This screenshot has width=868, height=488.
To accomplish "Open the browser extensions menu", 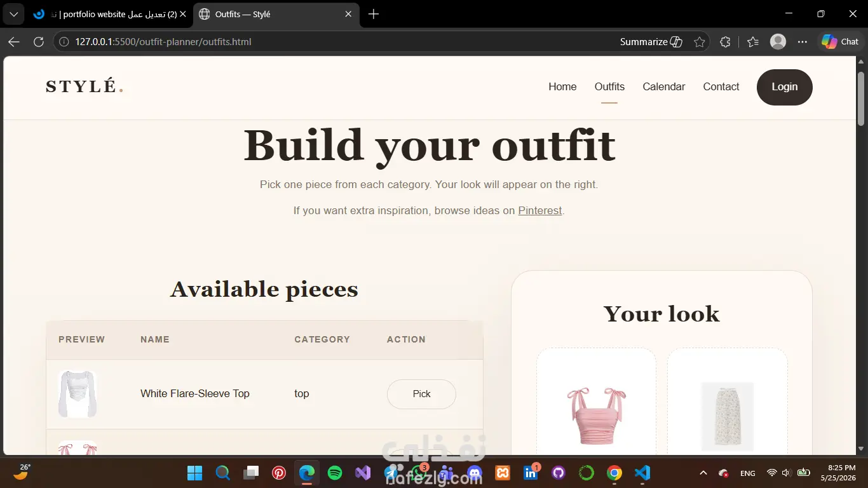I will coord(725,42).
